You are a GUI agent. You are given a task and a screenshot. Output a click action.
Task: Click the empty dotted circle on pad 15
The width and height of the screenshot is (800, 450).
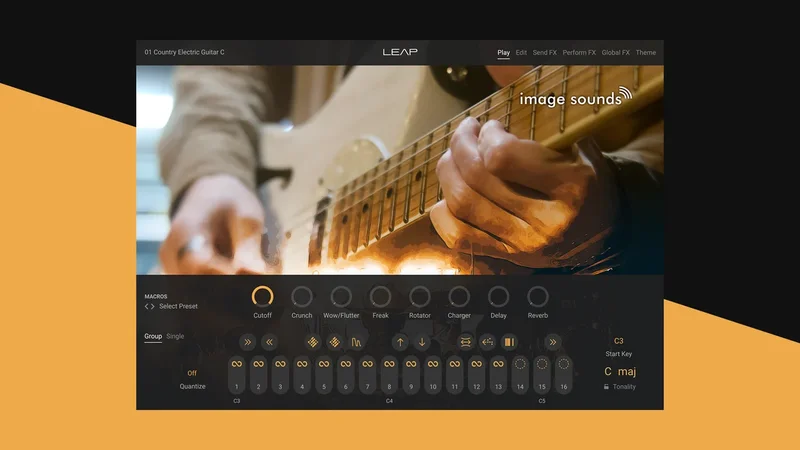[x=542, y=364]
